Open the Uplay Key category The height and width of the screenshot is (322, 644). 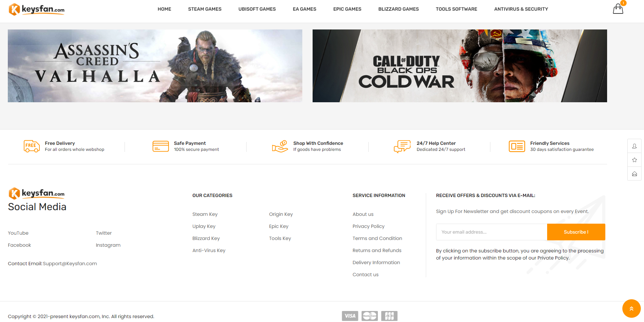click(204, 227)
